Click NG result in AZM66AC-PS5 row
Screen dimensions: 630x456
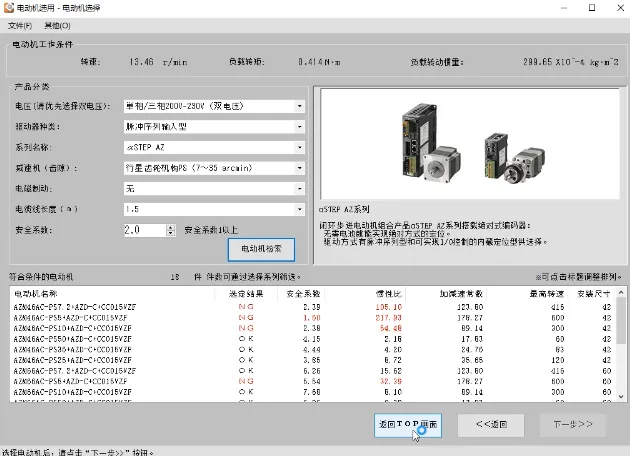[246, 381]
